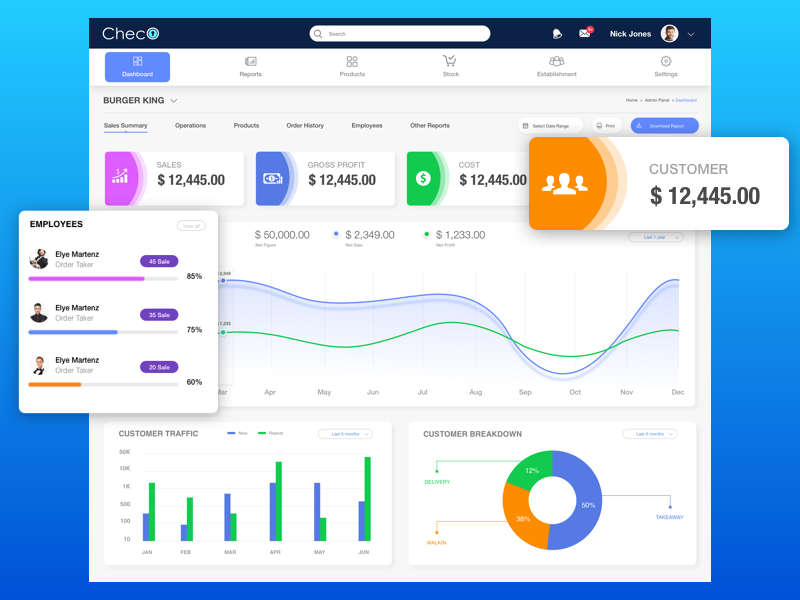The width and height of the screenshot is (800, 600).
Task: Click the WALKIN chart label
Action: pos(436,542)
